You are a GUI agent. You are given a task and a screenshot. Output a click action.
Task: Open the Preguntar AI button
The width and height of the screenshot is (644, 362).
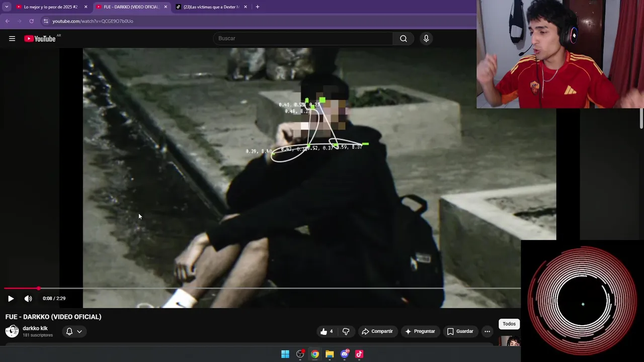(420, 331)
